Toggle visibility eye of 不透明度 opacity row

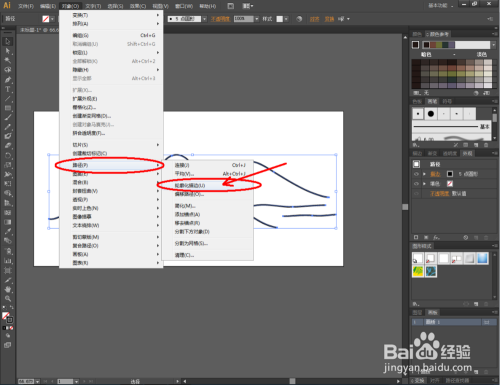tap(416, 193)
